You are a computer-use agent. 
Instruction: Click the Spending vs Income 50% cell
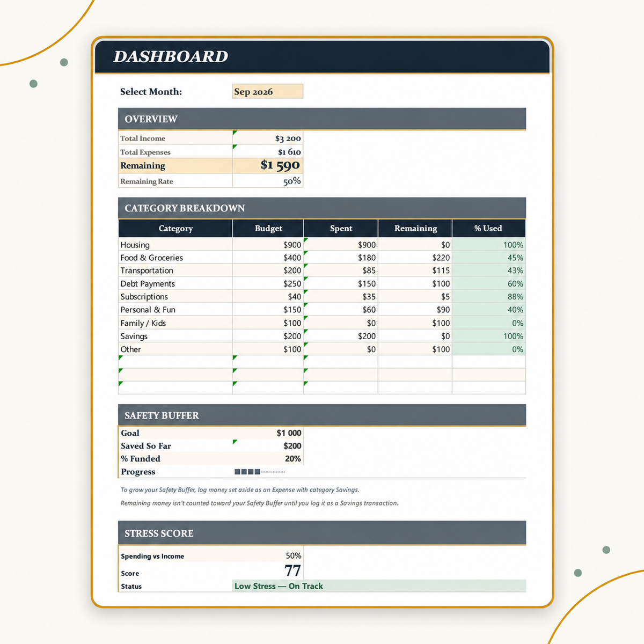268,555
